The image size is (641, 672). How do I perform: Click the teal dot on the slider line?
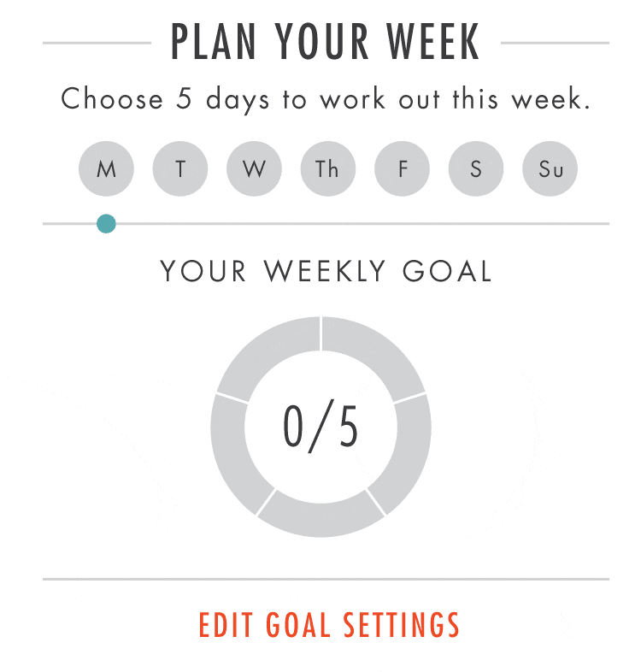[106, 224]
